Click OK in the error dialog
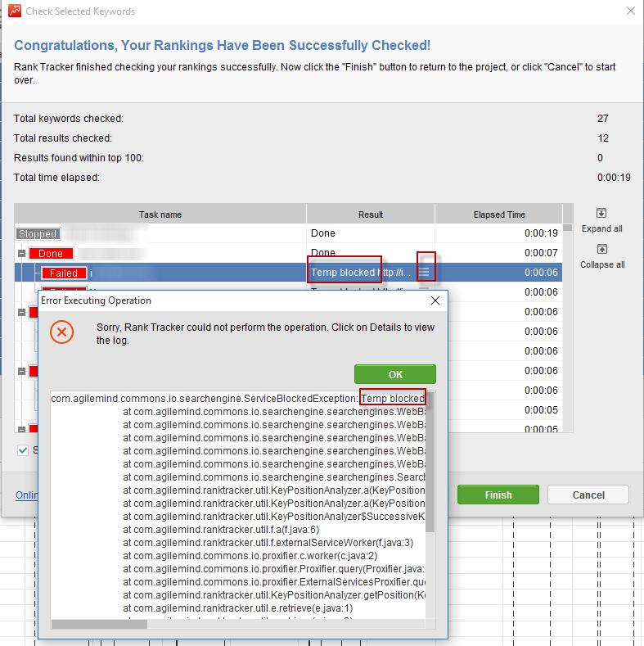644x646 pixels. point(395,374)
